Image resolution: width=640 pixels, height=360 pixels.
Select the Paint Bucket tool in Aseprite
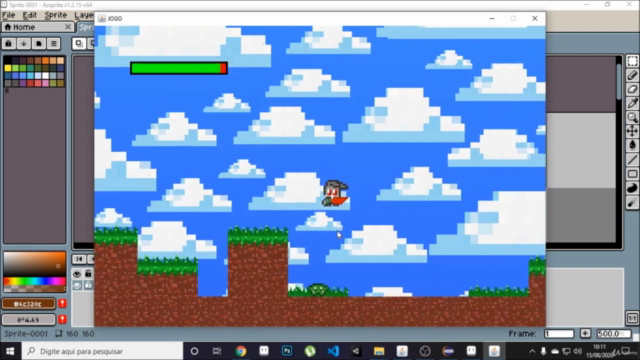pos(632,145)
